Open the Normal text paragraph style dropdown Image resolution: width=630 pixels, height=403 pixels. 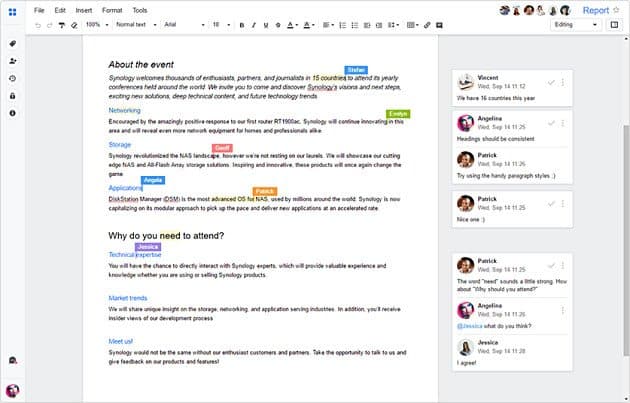pyautogui.click(x=136, y=25)
